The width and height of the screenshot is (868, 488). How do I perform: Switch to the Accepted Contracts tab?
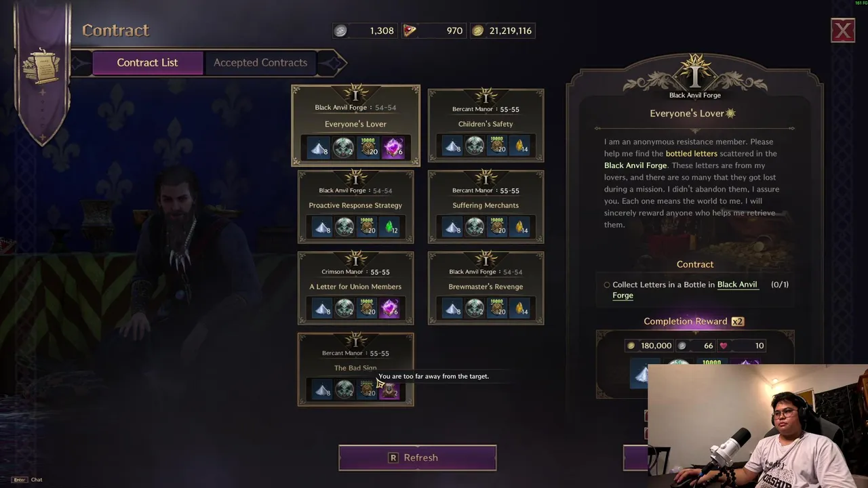[260, 62]
